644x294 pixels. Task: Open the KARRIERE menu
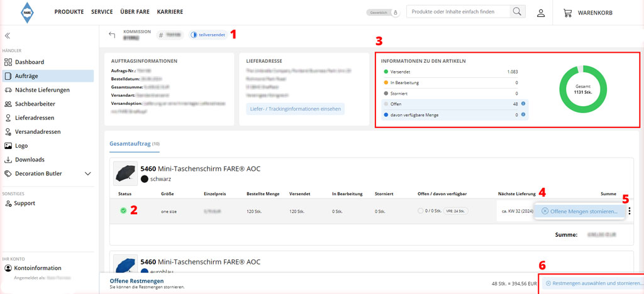coord(170,12)
